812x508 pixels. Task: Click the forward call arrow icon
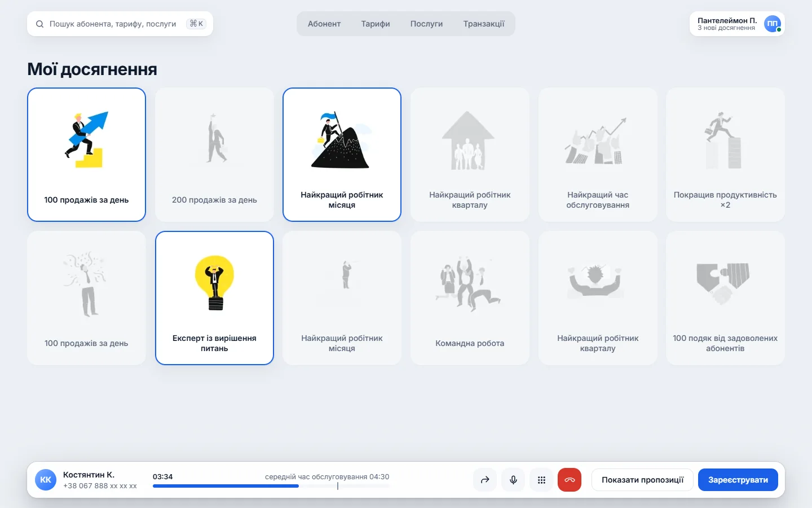point(485,480)
